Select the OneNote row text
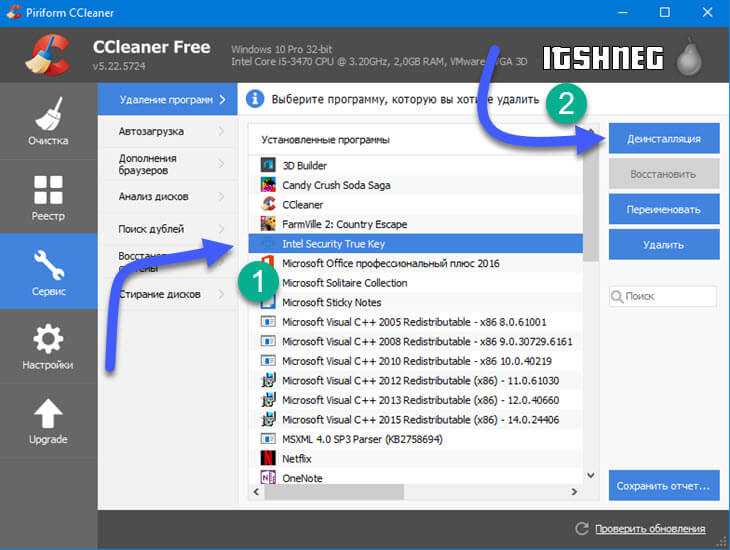This screenshot has width=730, height=550. (302, 478)
